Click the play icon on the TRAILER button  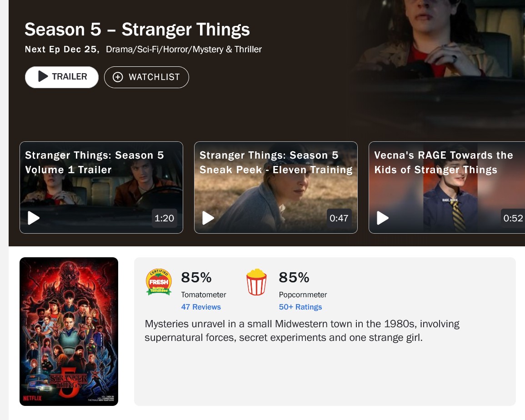(x=43, y=76)
